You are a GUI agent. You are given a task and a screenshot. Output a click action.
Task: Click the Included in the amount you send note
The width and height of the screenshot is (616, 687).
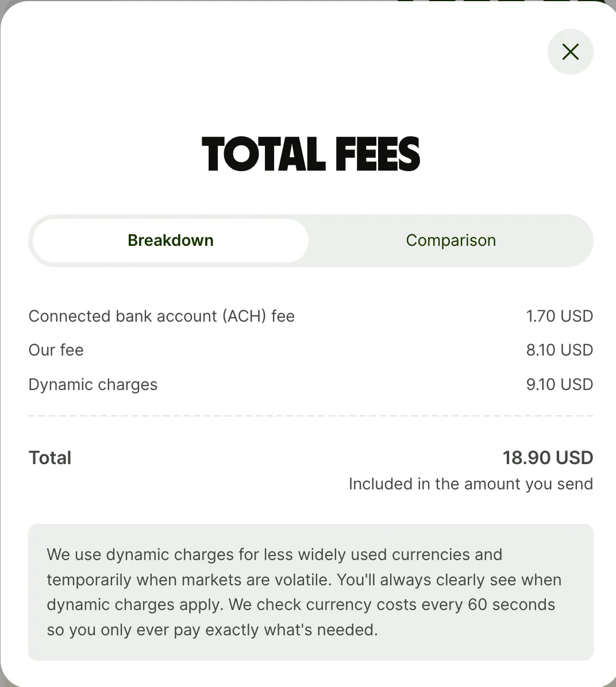[471, 484]
